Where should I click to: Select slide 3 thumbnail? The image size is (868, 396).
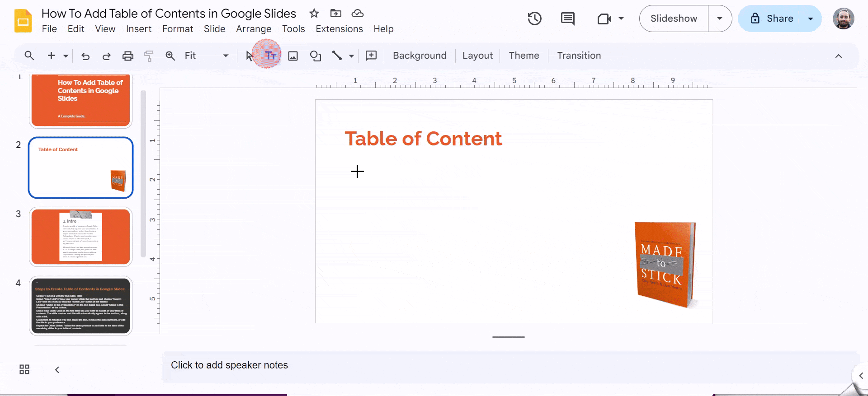click(80, 237)
